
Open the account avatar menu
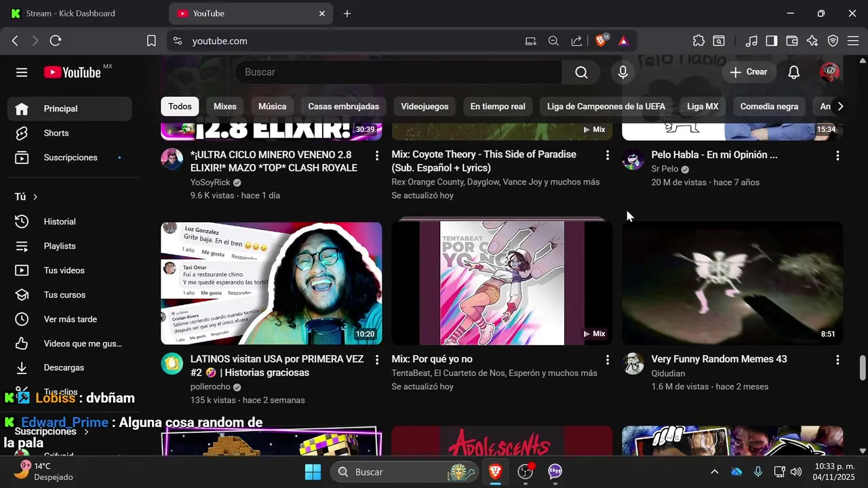830,72
